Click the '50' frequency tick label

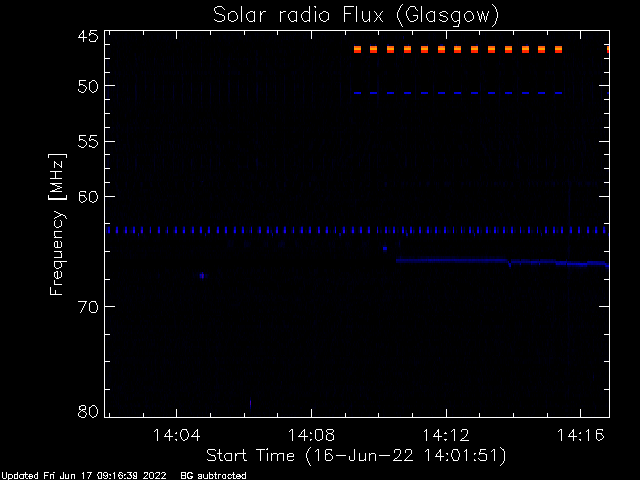[88, 86]
